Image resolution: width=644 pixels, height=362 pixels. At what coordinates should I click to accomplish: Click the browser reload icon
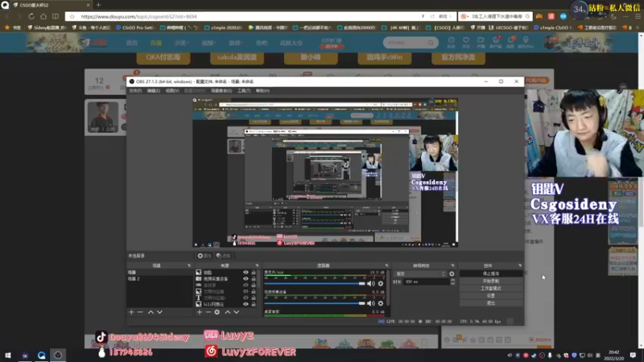pyautogui.click(x=31, y=16)
